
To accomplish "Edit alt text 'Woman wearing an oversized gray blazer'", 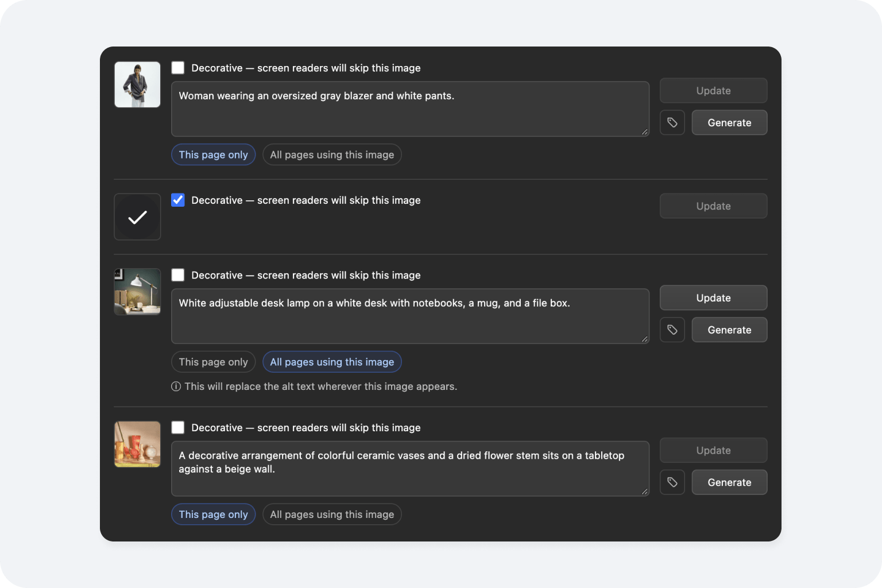I will click(x=410, y=109).
